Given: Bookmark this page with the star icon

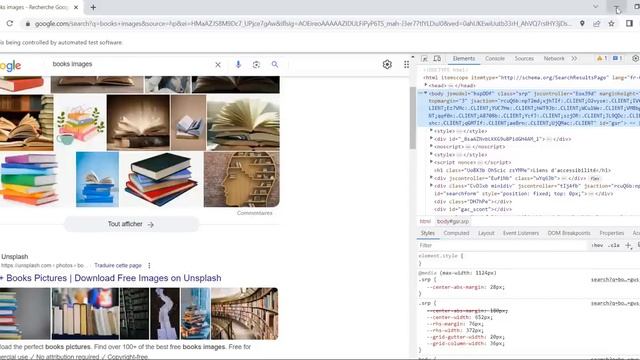Looking at the screenshot, I should point(611,24).
